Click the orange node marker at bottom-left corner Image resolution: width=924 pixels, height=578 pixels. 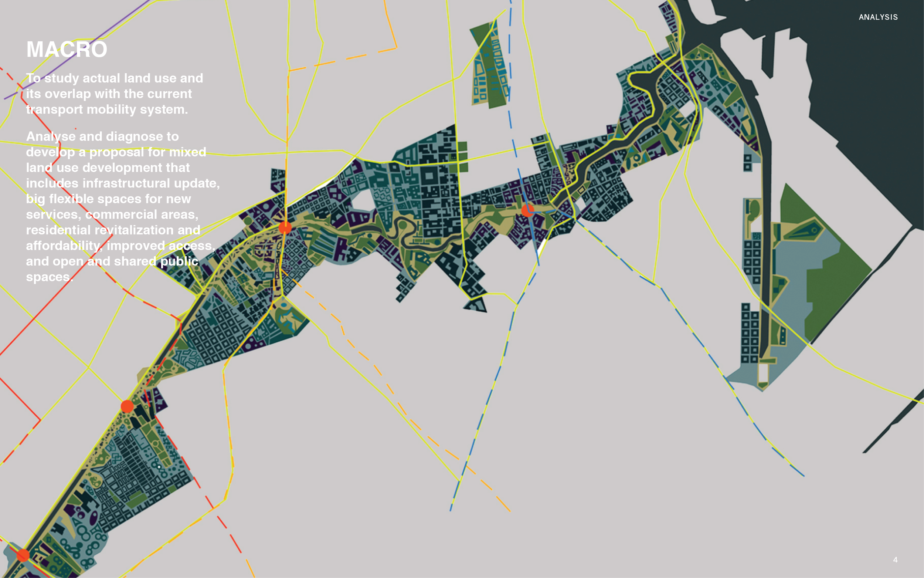pyautogui.click(x=23, y=555)
